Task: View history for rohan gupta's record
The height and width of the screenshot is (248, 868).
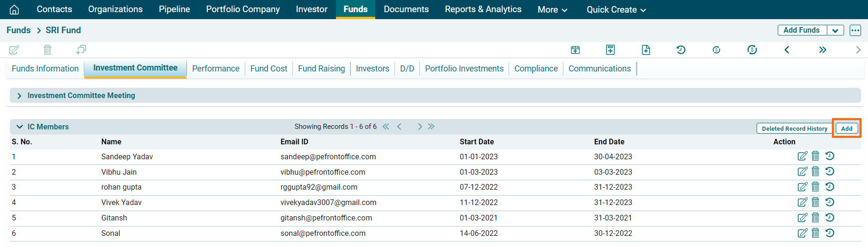Action: pyautogui.click(x=830, y=187)
